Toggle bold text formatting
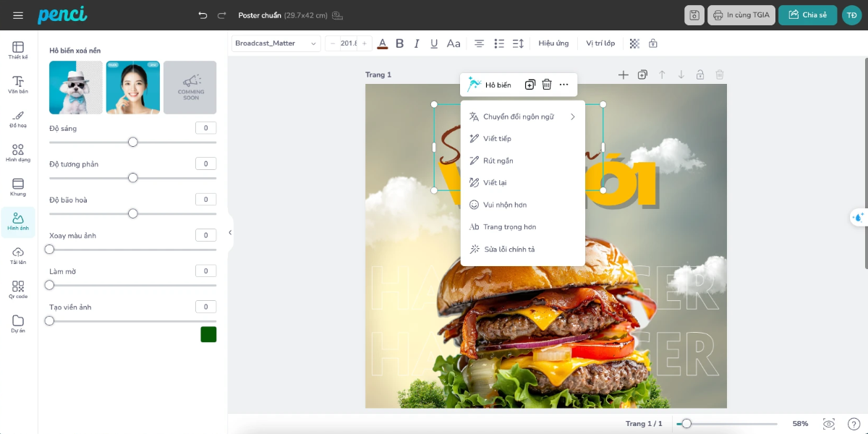868x434 pixels. (399, 43)
